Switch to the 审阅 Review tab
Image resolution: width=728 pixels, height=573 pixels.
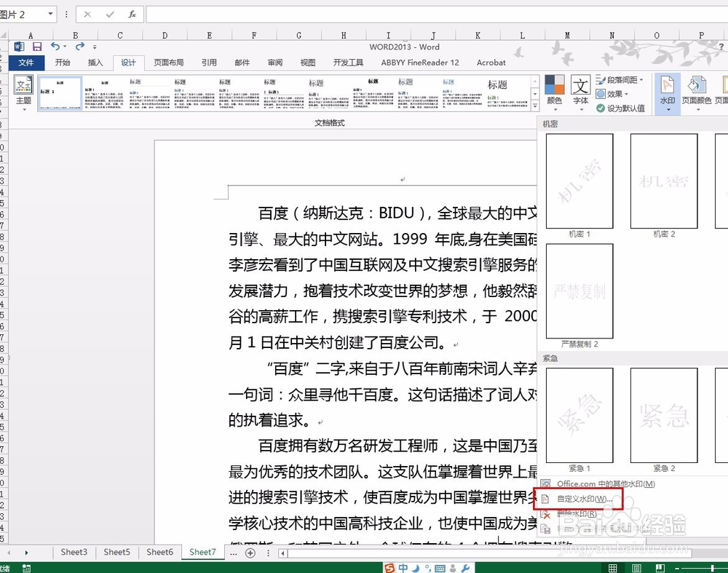click(275, 63)
